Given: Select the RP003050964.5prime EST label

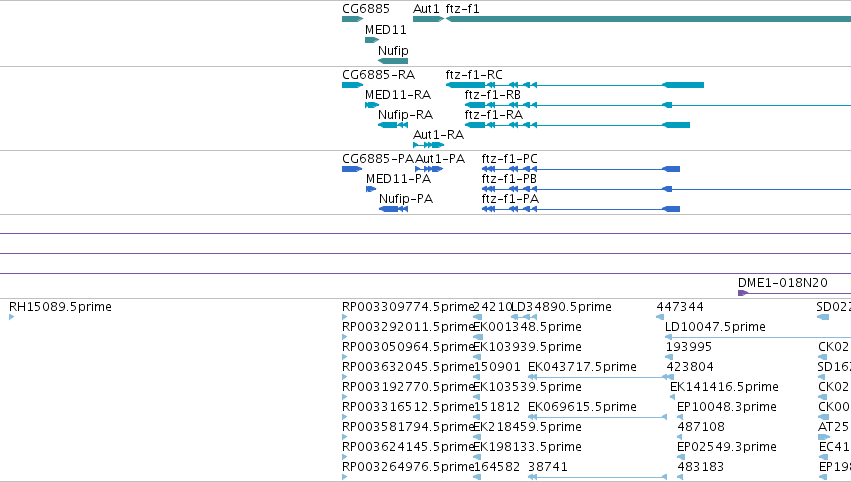Looking at the screenshot, I should [x=408, y=347].
